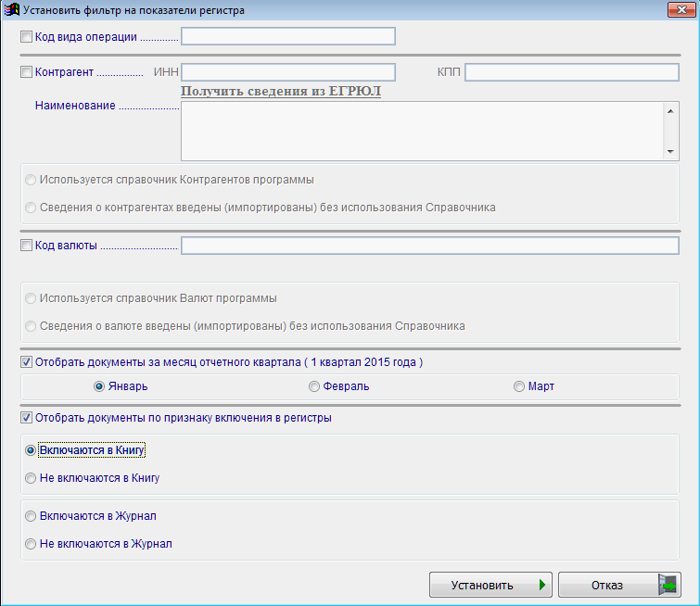
Task: Click the Наименование scrollbar down arrow
Action: click(670, 152)
